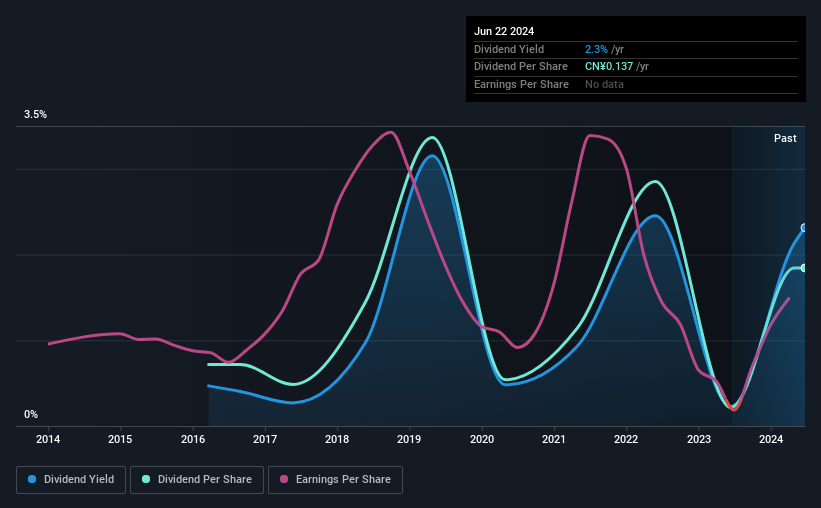Viewport: 821px width, 508px height.
Task: Click the 2018 x-axis label
Action: [x=337, y=439]
